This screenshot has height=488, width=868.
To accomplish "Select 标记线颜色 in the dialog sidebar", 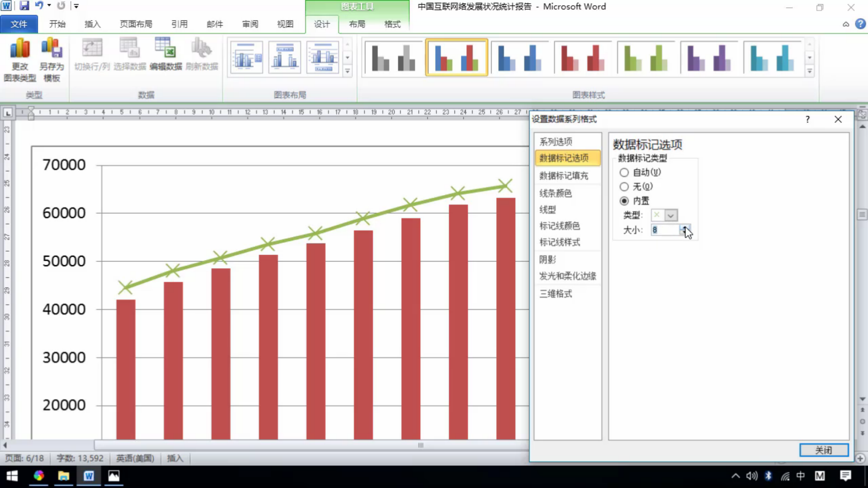I will [x=559, y=226].
